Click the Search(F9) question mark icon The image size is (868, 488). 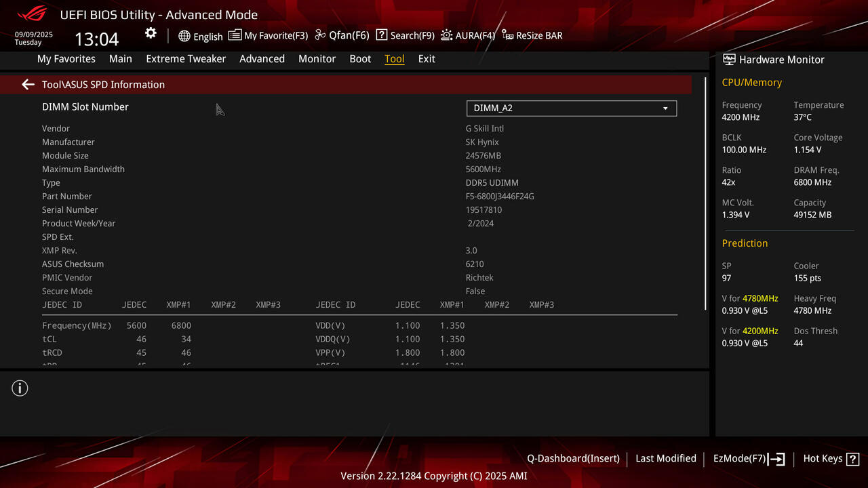pyautogui.click(x=382, y=35)
